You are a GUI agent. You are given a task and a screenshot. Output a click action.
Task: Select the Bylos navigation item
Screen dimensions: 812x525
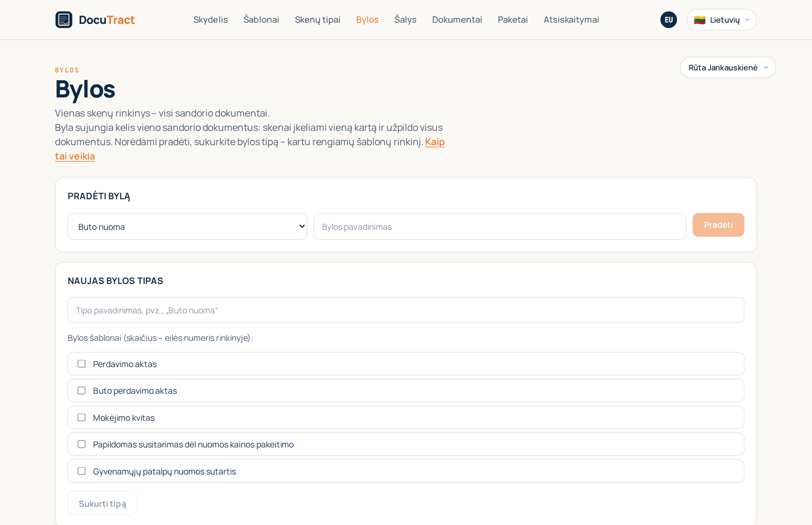(367, 19)
